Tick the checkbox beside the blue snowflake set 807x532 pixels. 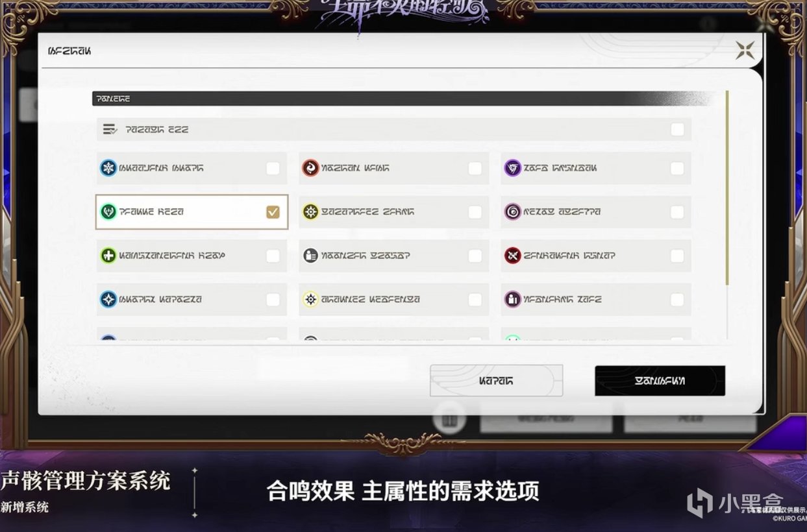point(273,169)
